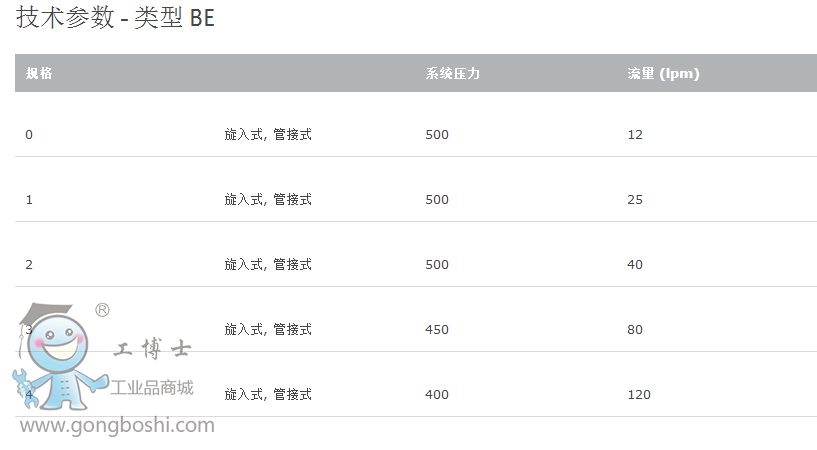Select the 规格 column header
The height and width of the screenshot is (450, 817).
coord(39,73)
